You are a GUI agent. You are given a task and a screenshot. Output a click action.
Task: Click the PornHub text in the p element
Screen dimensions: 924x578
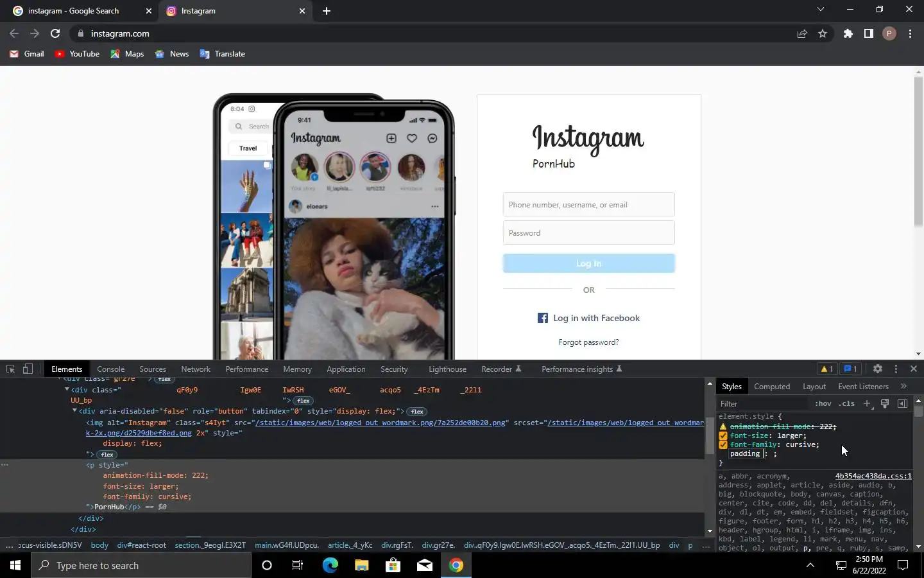109,507
